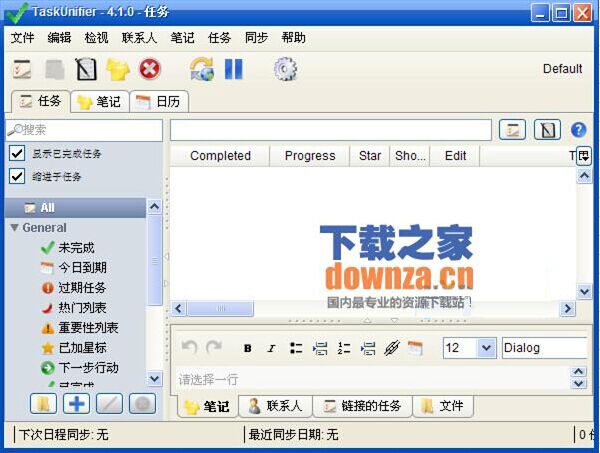
Task: Click the folder button below the filter list
Action: coord(43,403)
